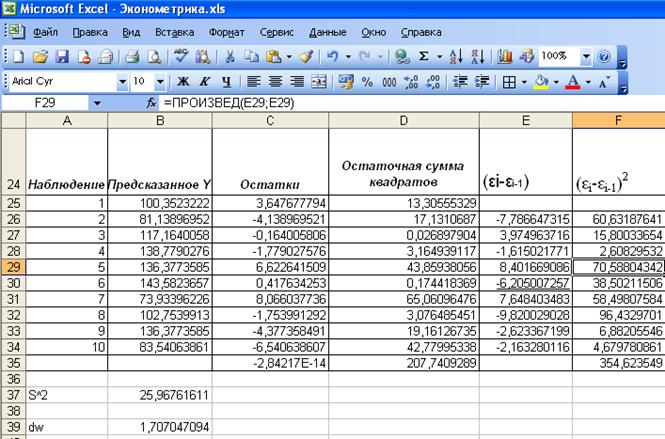Toggle italic К formatting

[205, 81]
